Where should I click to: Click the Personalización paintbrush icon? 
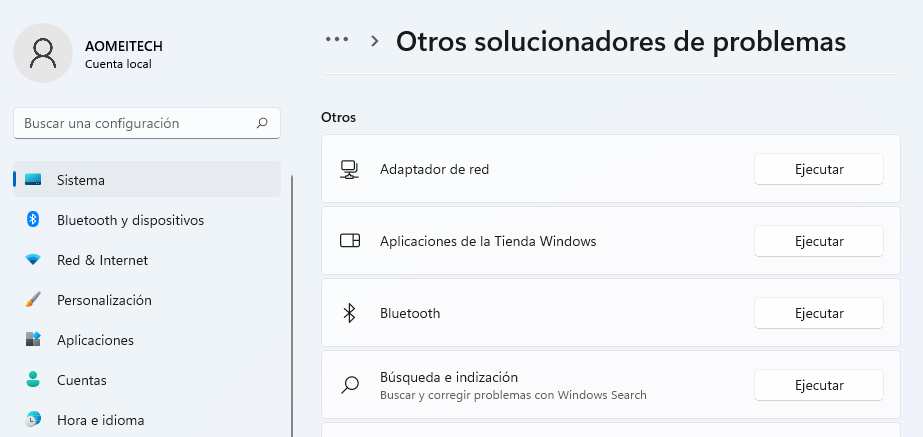tap(33, 300)
